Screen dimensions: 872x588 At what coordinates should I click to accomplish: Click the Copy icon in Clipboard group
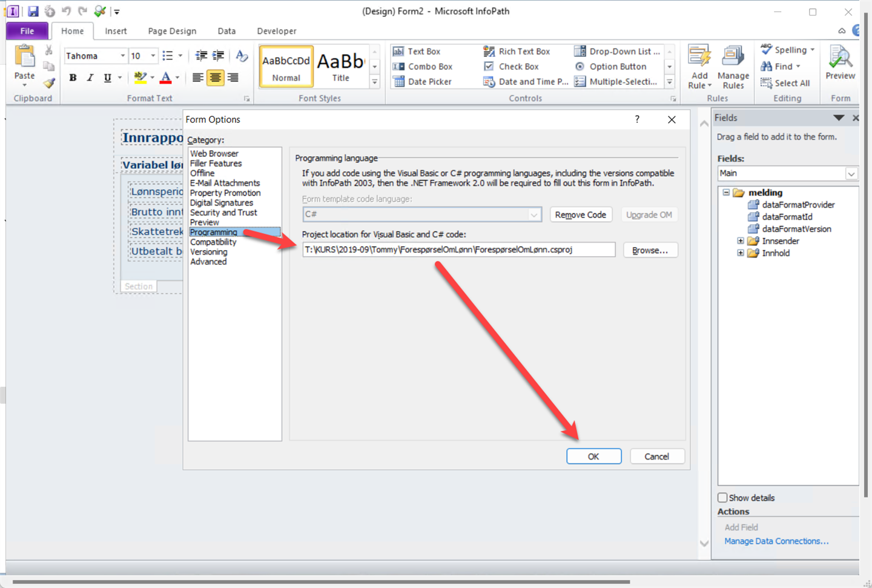49,66
